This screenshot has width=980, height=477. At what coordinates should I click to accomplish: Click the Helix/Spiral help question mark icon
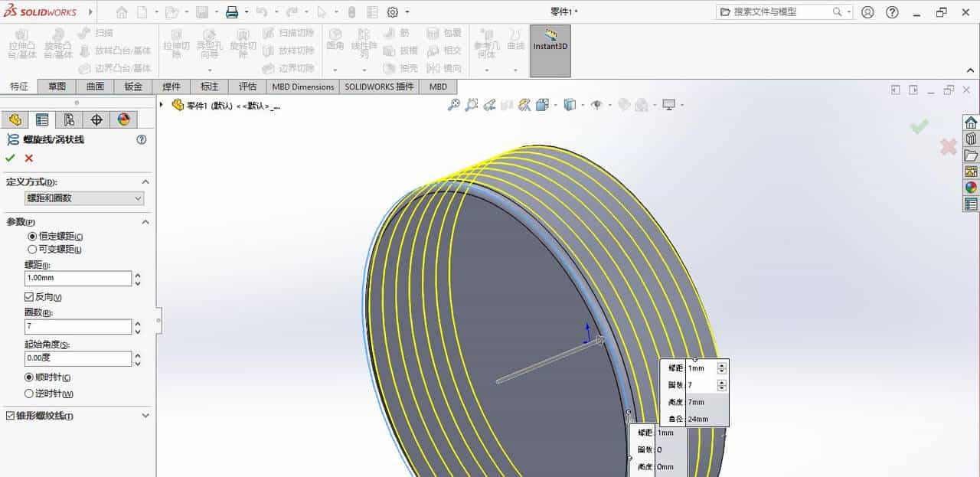(141, 139)
